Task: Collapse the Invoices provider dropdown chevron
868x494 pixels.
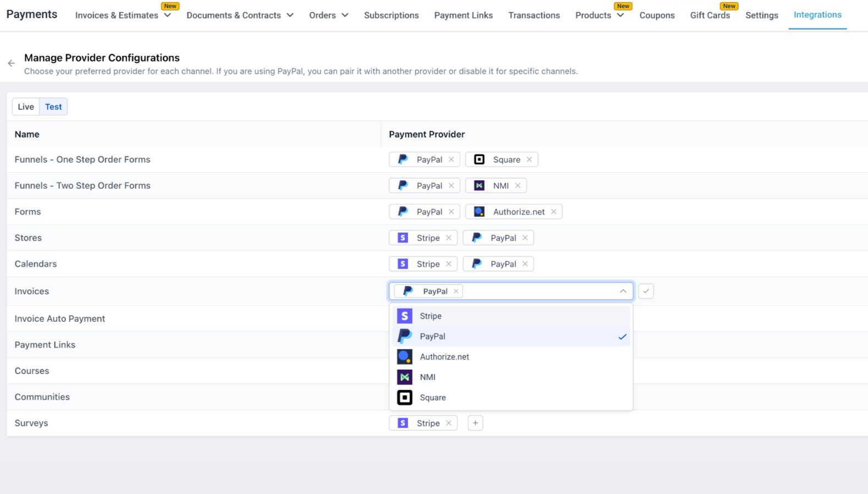Action: [623, 291]
